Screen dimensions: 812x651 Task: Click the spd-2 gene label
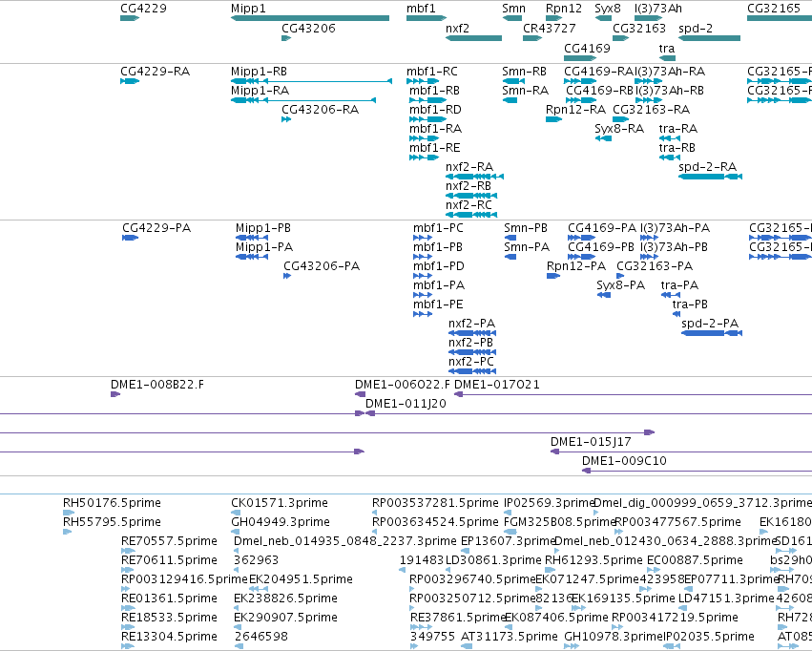click(x=696, y=28)
